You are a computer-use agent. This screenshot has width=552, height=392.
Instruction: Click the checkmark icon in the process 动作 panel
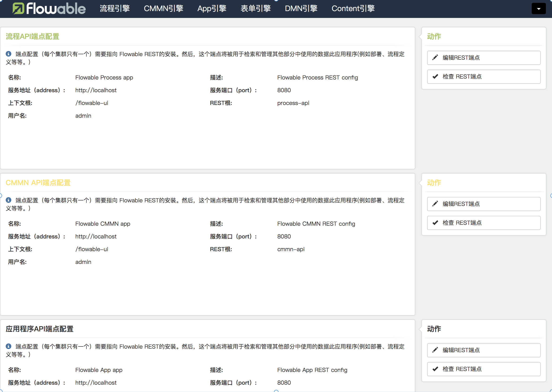435,76
